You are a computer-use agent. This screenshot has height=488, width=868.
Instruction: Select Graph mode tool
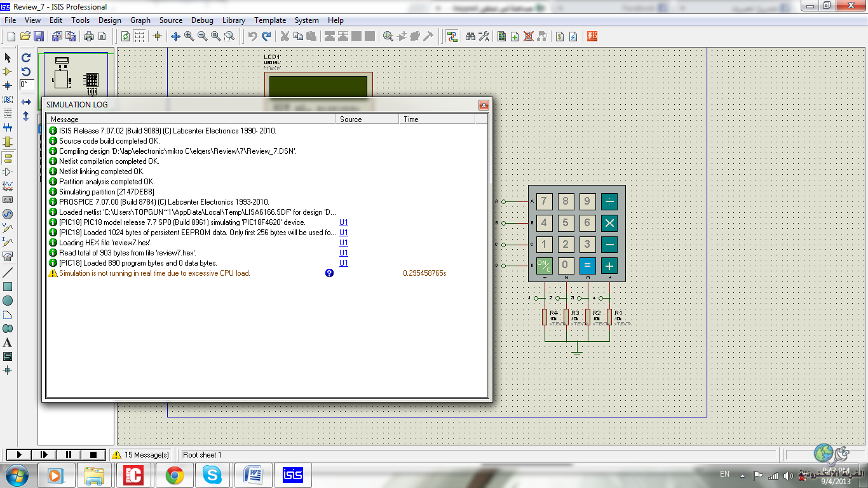(x=8, y=186)
